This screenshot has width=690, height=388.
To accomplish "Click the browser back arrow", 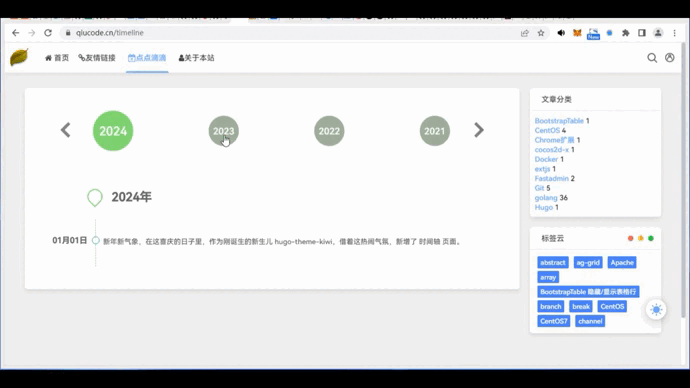I will pyautogui.click(x=15, y=33).
